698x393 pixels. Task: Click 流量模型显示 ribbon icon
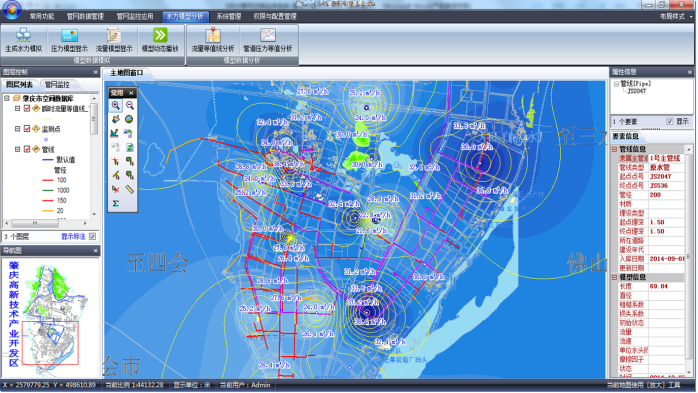(x=114, y=35)
